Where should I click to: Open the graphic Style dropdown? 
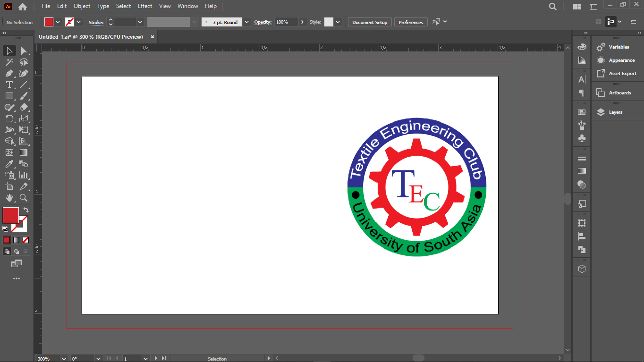click(x=338, y=22)
